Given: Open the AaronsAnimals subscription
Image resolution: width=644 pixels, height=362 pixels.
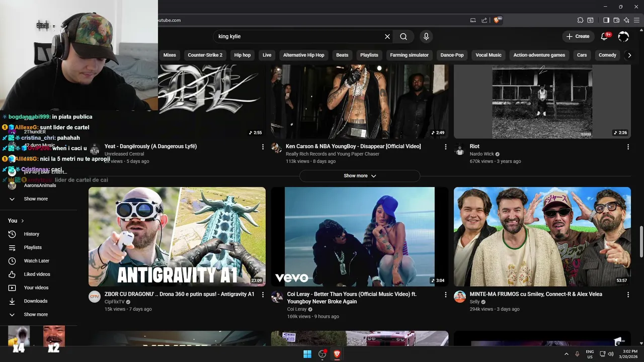Looking at the screenshot, I should [40, 186].
